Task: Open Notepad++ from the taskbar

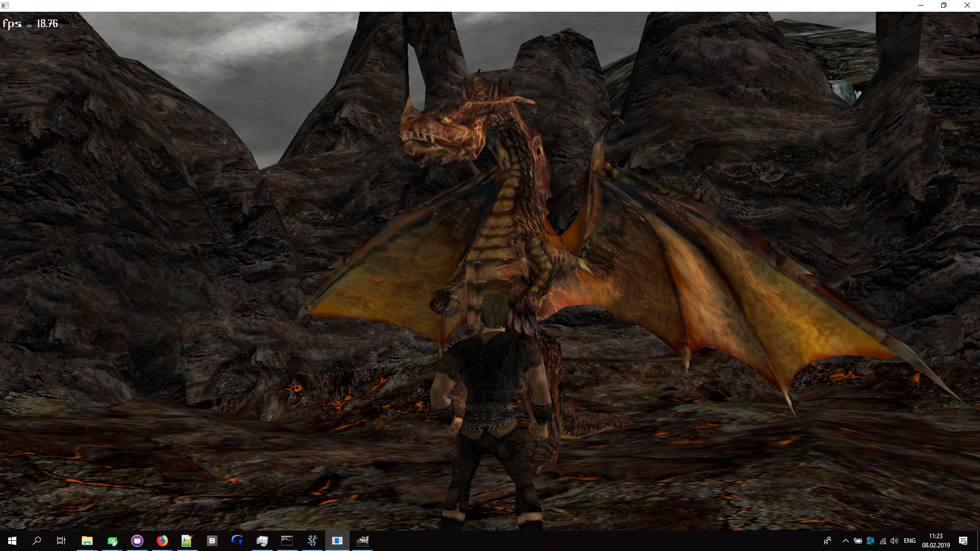Action: click(187, 541)
